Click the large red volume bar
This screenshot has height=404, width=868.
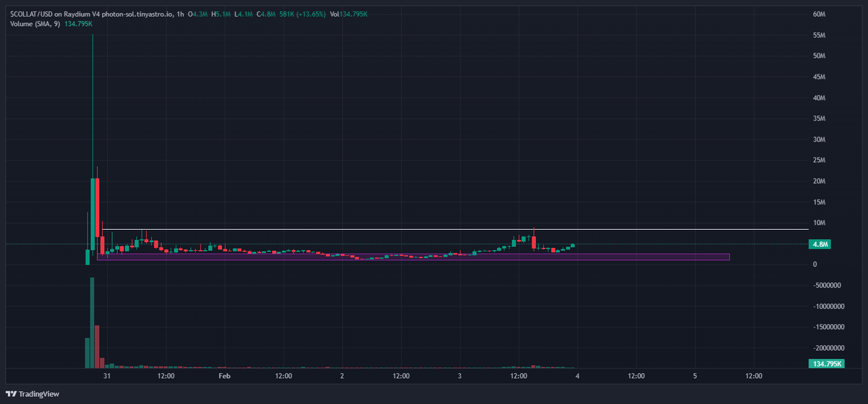point(97,346)
